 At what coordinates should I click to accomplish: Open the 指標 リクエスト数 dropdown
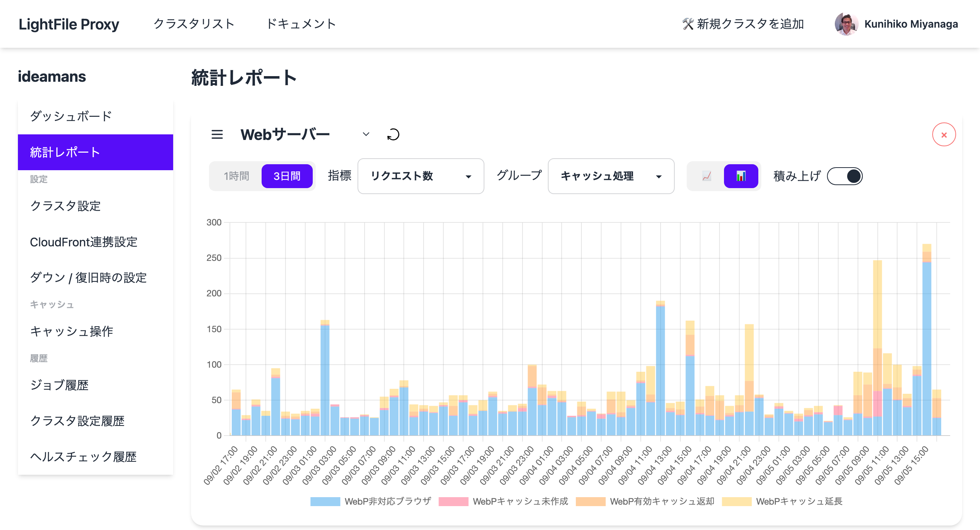[x=420, y=176]
